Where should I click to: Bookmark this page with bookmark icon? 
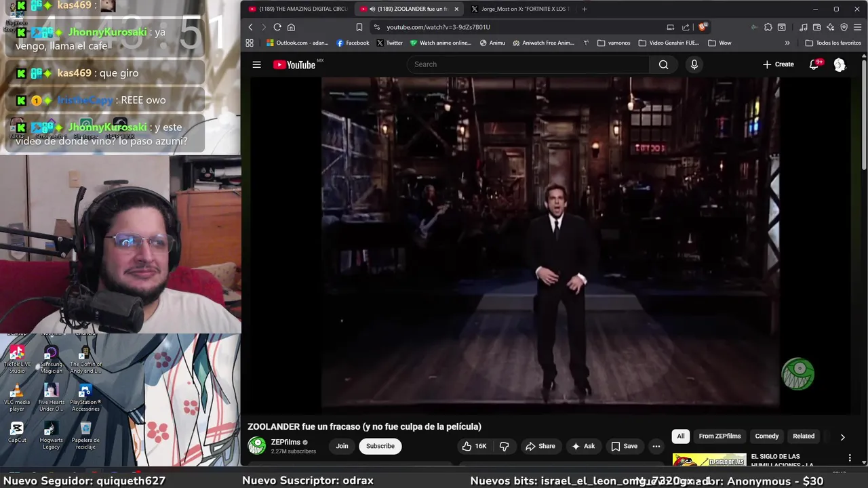[x=359, y=27]
